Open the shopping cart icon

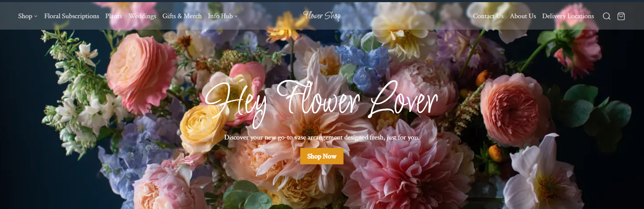[x=621, y=16]
